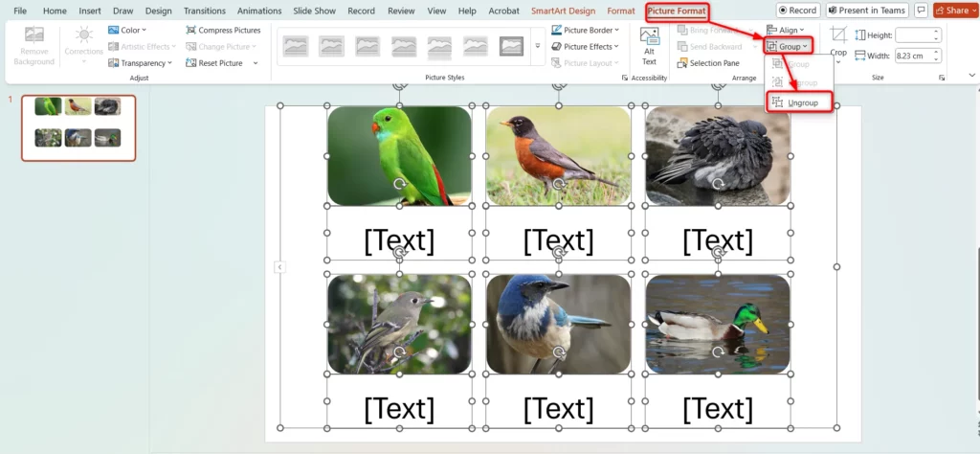Expand the Picture Border dropdown
The width and height of the screenshot is (980, 454).
[587, 31]
